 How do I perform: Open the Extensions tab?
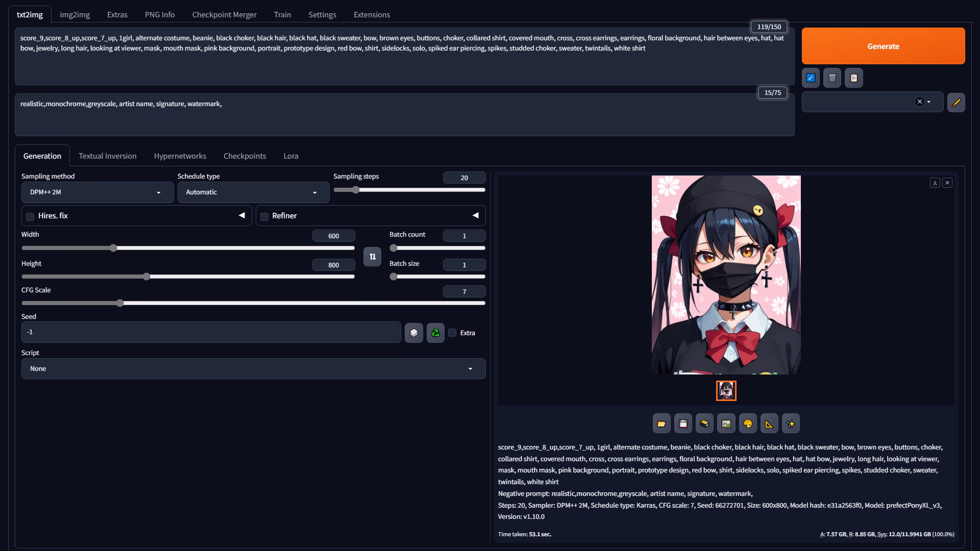tap(372, 14)
